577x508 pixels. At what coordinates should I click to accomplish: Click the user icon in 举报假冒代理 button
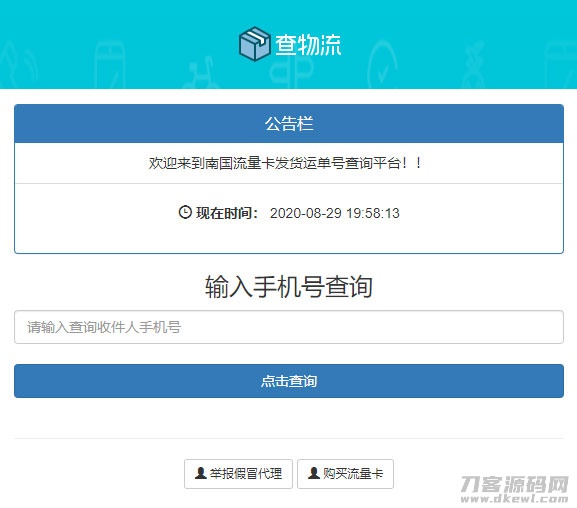pos(201,473)
